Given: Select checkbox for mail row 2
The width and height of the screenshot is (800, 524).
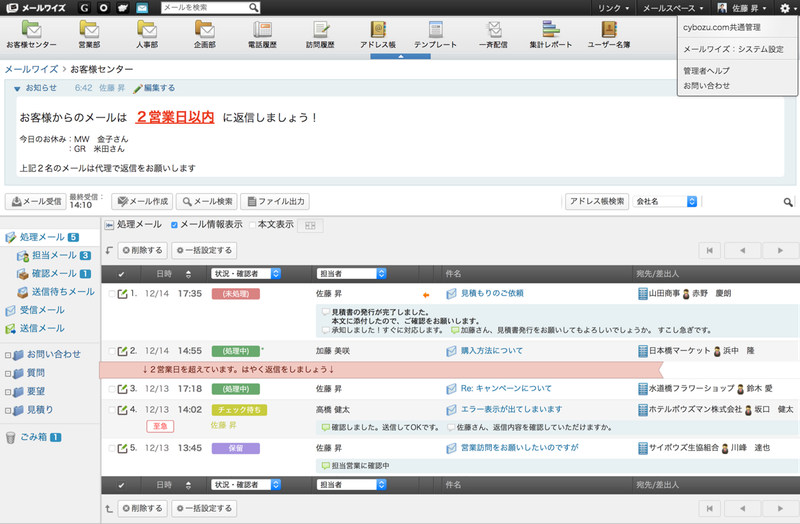Looking at the screenshot, I should click(112, 351).
